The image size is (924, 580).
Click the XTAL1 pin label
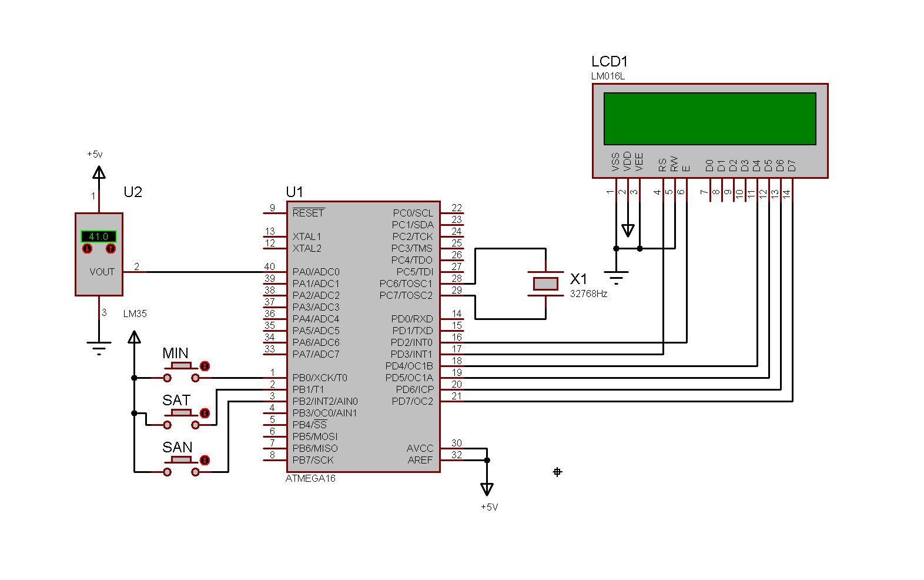coord(307,236)
